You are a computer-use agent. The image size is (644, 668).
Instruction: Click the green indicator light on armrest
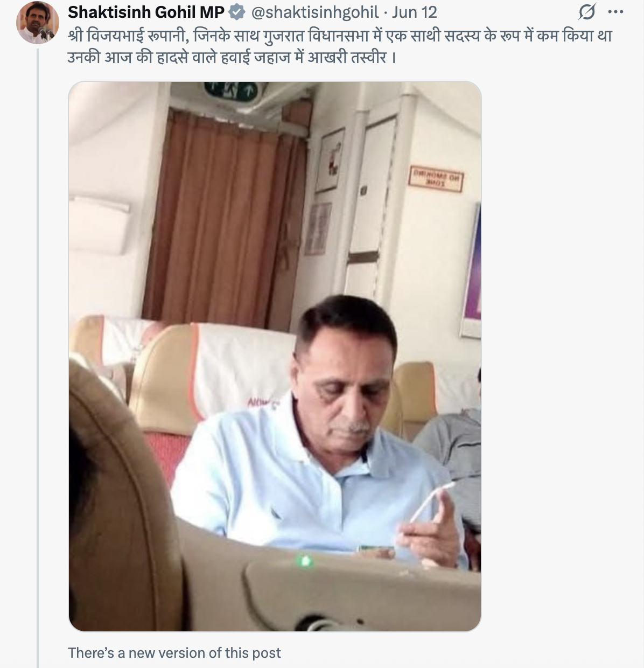point(305,561)
